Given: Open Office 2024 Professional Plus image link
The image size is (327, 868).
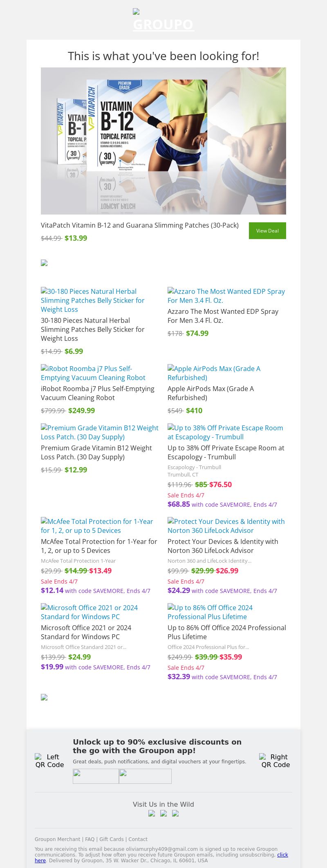Looking at the screenshot, I should 210,612.
